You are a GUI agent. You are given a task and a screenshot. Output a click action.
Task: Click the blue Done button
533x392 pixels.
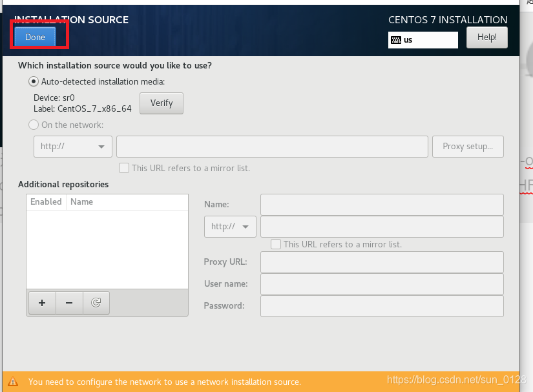pos(35,37)
